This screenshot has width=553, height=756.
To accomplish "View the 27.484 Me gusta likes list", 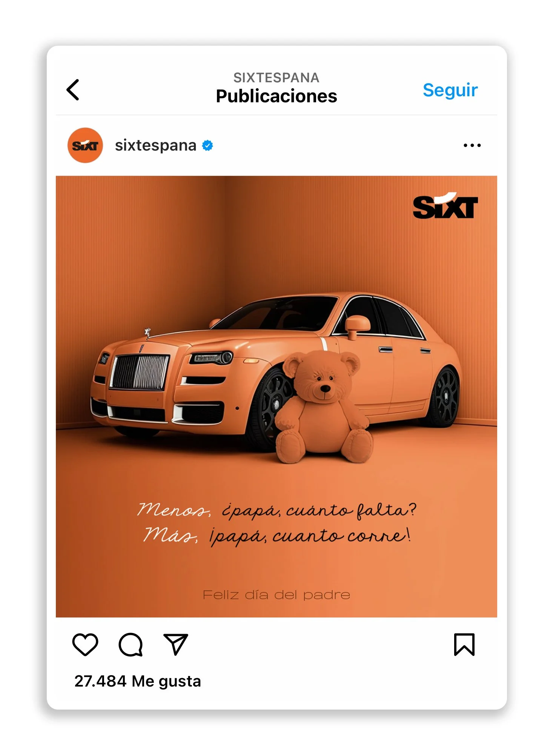I will [138, 681].
